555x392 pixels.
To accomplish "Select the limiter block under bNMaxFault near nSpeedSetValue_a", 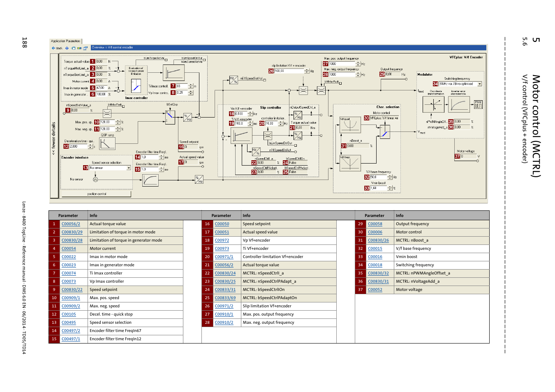I will 107,113.
